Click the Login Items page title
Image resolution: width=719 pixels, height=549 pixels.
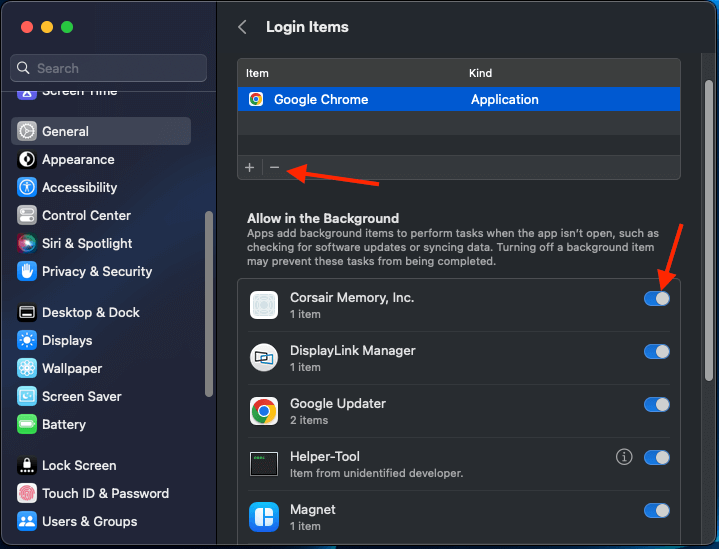307,27
